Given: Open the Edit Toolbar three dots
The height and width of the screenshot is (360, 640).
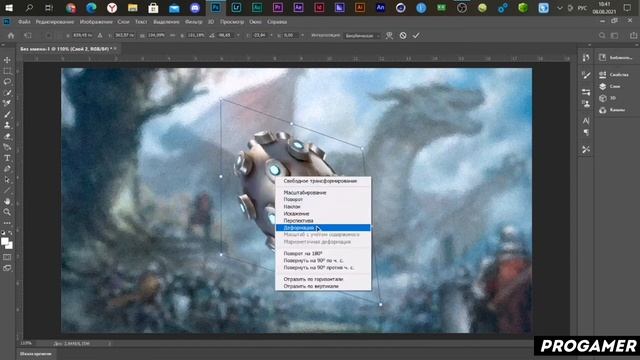Looking at the screenshot, I should point(7,223).
